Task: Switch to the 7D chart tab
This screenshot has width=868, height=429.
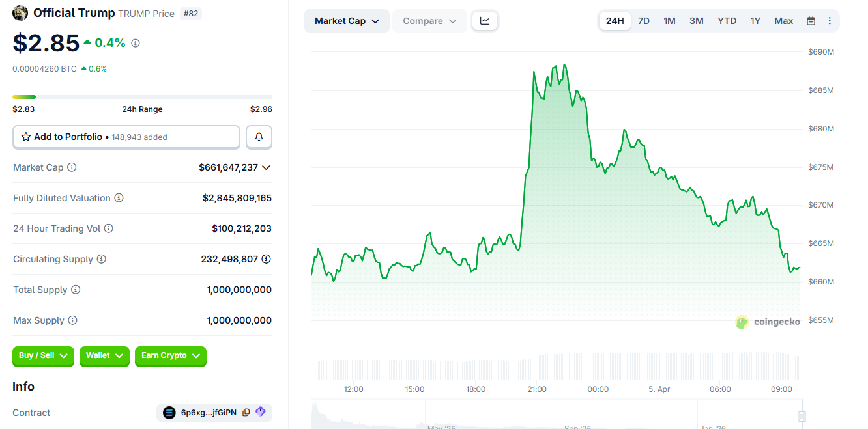Action: click(x=643, y=20)
